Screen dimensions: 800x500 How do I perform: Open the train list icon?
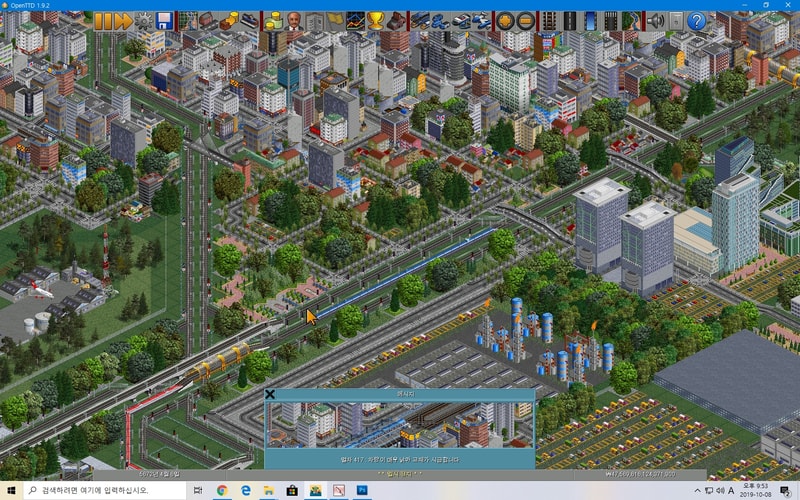point(419,21)
